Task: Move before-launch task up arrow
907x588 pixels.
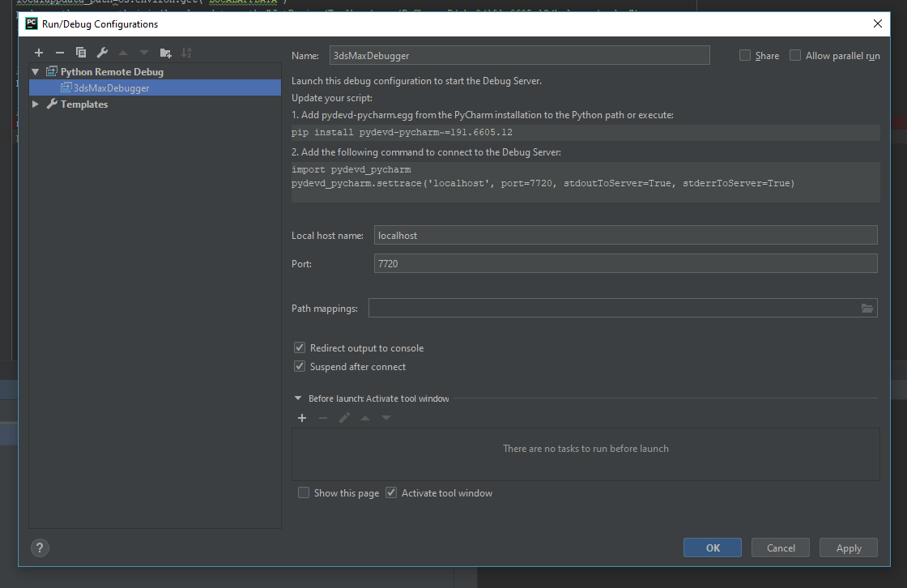Action: 365,418
